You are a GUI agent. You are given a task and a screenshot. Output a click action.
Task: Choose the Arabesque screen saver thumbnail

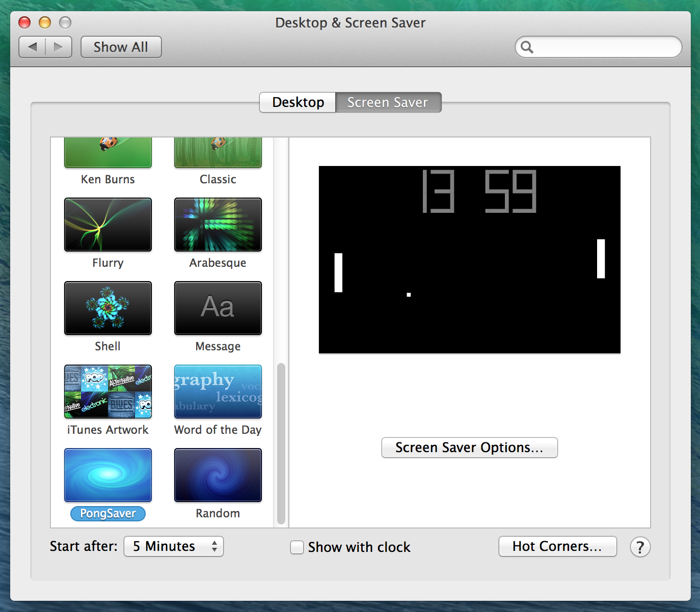218,225
